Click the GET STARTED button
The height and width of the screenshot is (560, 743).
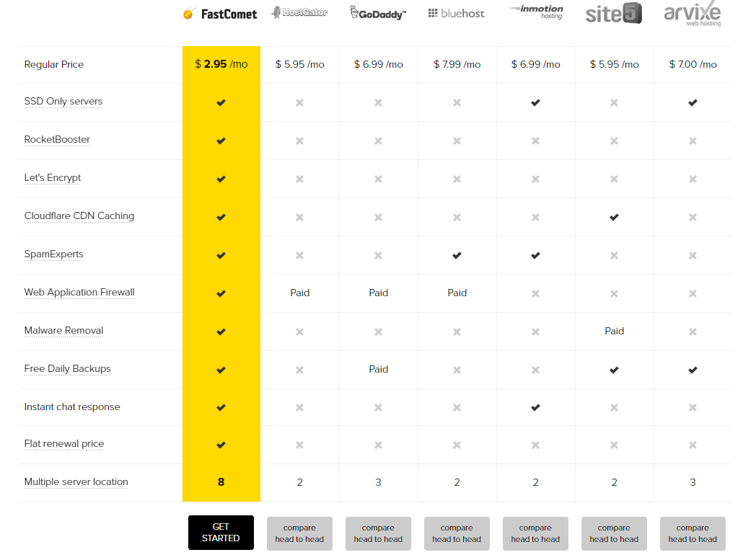click(221, 533)
